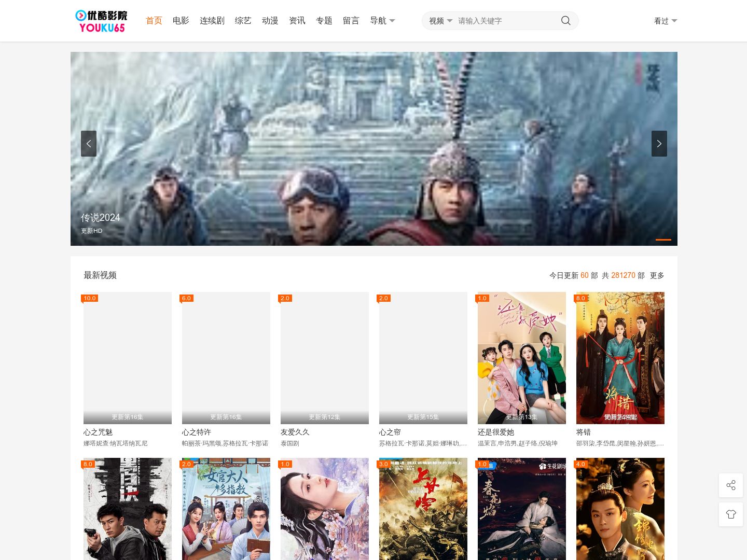747x560 pixels.
Task: Click the 更多 link in 最新视频
Action: tap(657, 275)
